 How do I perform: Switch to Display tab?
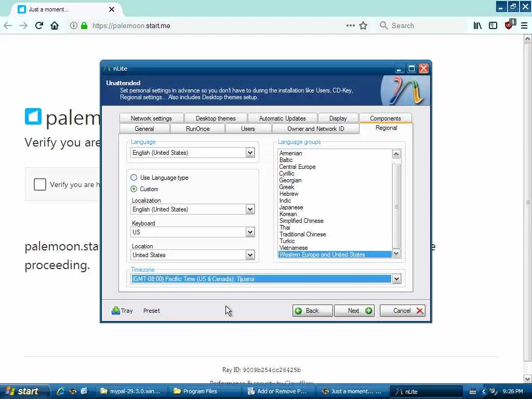coord(338,118)
